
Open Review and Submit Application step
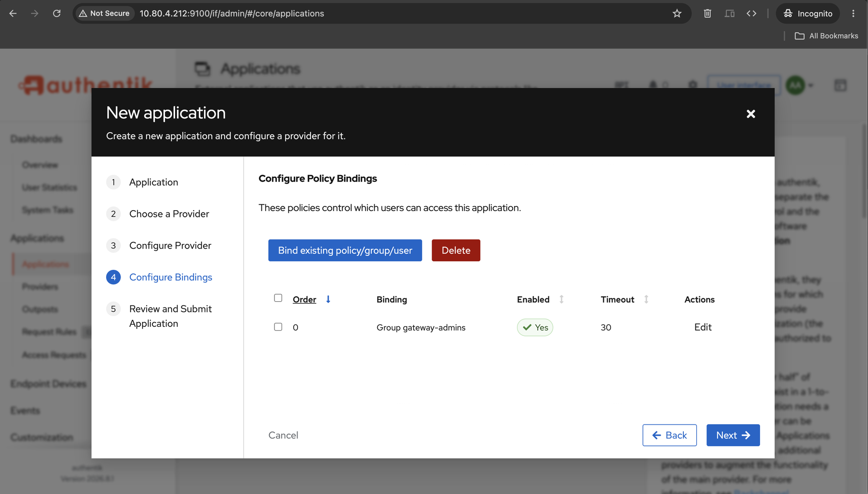[x=170, y=316]
